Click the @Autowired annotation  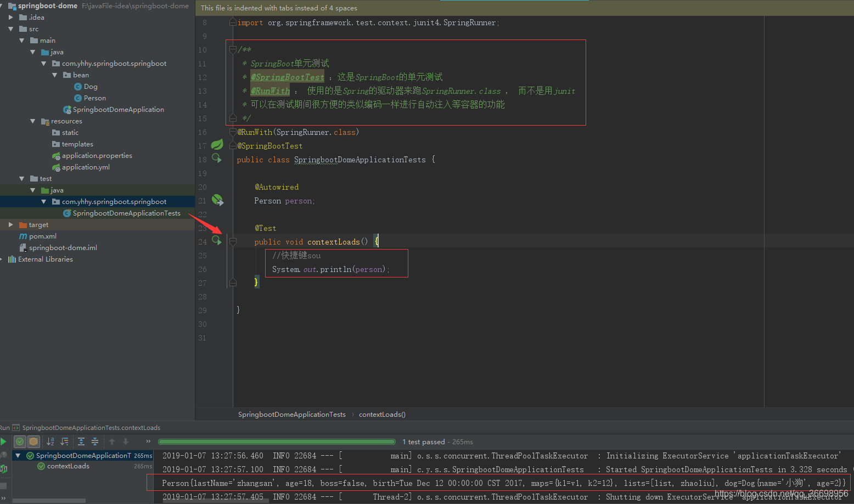click(x=277, y=186)
